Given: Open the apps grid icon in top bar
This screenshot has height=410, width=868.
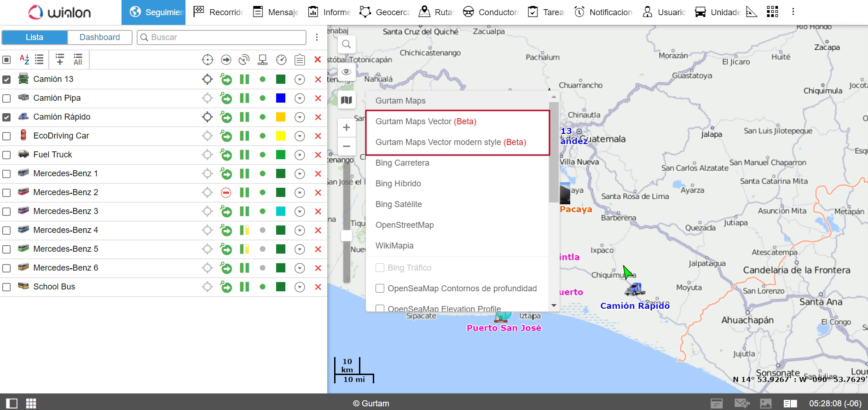Looking at the screenshot, I should click(772, 12).
